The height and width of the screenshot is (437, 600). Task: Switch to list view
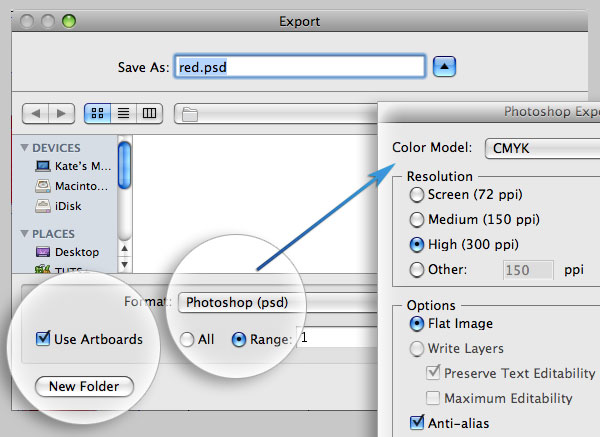[x=123, y=113]
